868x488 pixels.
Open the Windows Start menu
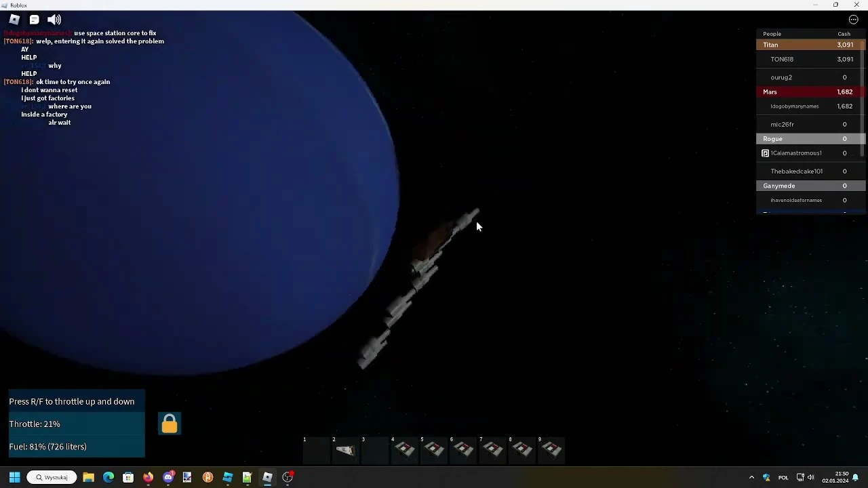(x=14, y=477)
